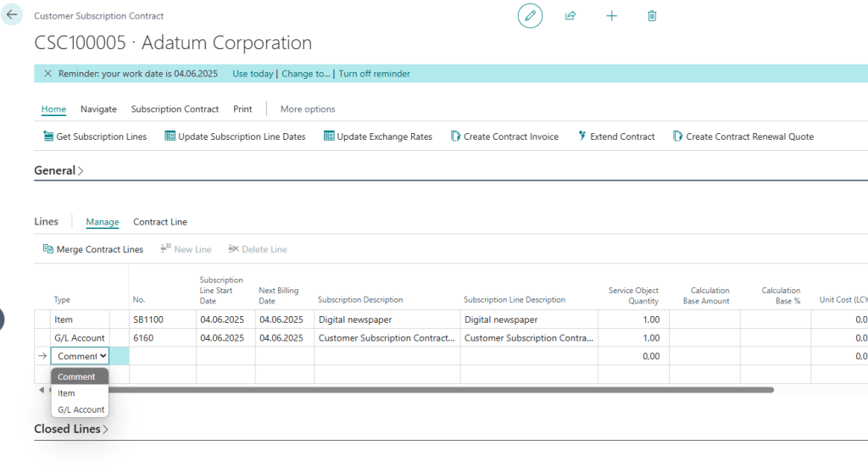Click the trash can delete icon
Image resolution: width=868 pixels, height=467 pixels.
pos(652,15)
